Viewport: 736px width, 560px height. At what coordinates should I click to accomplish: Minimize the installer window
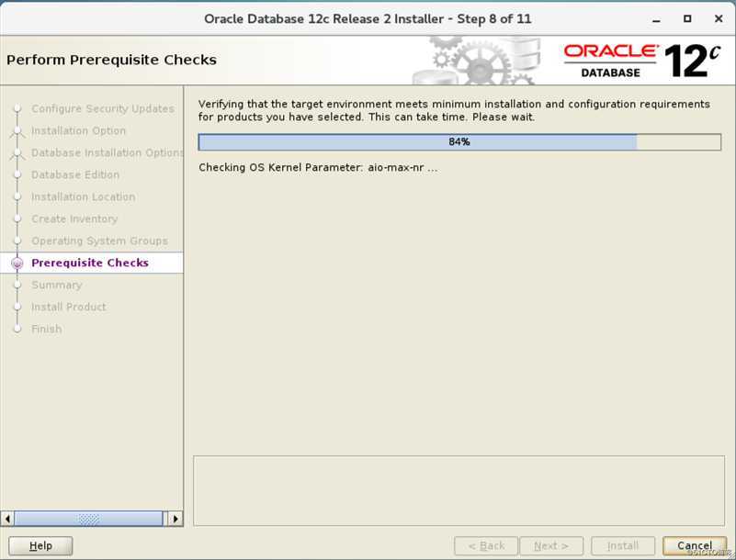656,19
